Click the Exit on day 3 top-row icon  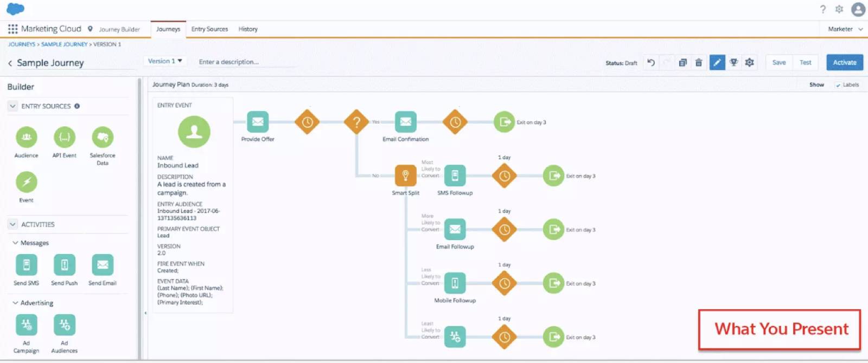(x=504, y=122)
